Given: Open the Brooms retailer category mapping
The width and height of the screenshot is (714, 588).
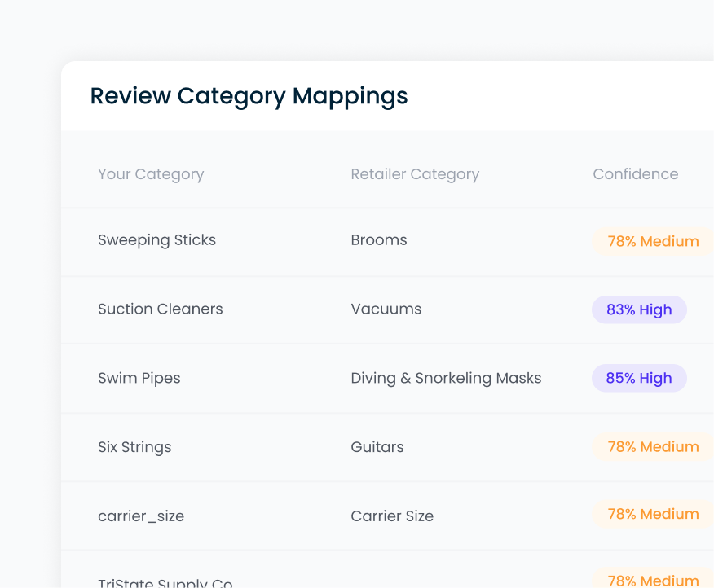Looking at the screenshot, I should [x=379, y=240].
